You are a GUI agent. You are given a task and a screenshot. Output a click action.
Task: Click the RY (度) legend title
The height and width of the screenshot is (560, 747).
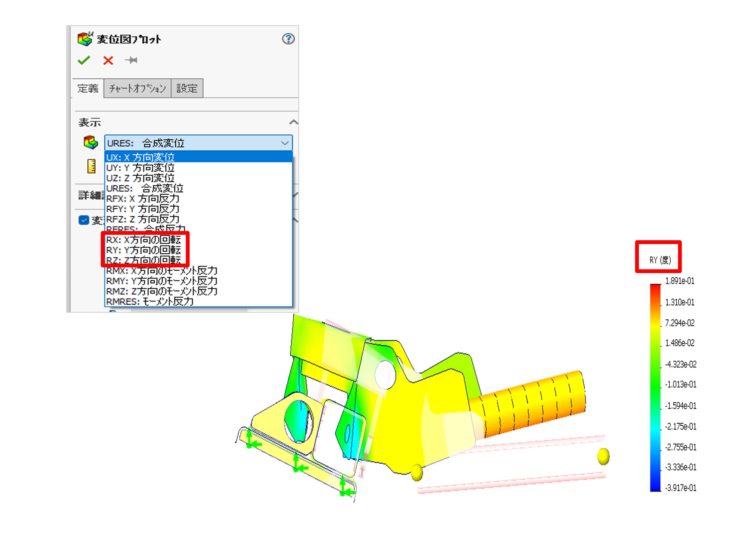coord(660,260)
